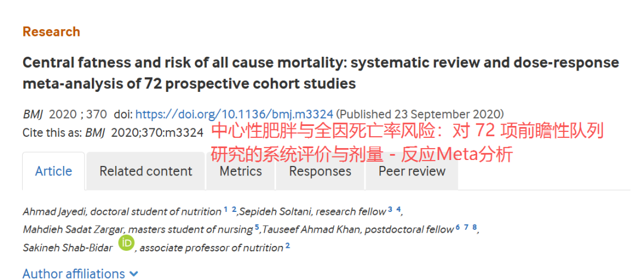644x280 pixels.
Task: Expand the Author affiliations chevron
Action: click(x=134, y=274)
